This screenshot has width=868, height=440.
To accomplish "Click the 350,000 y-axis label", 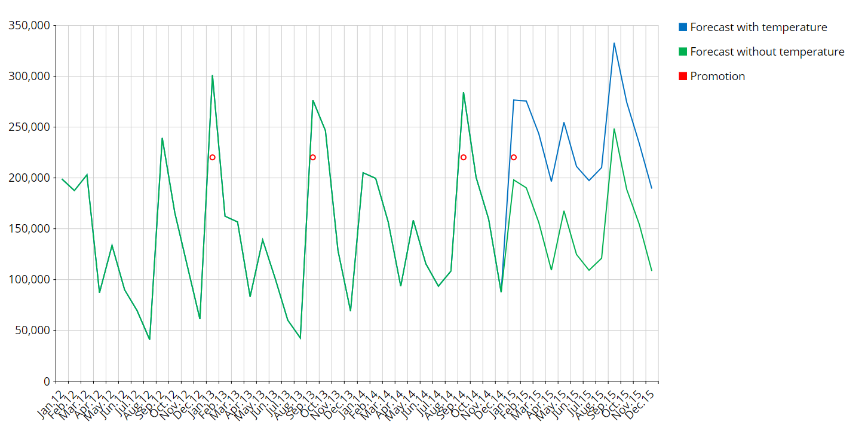I will tap(29, 26).
